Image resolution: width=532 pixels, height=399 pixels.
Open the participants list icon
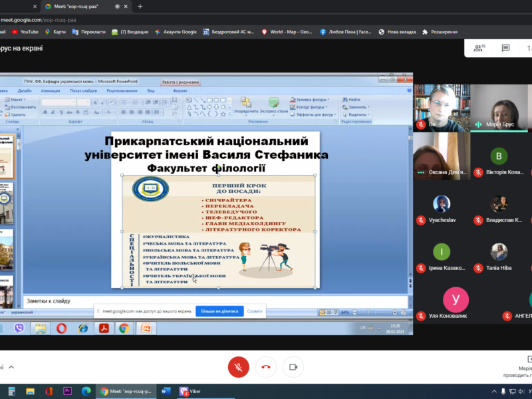478,48
